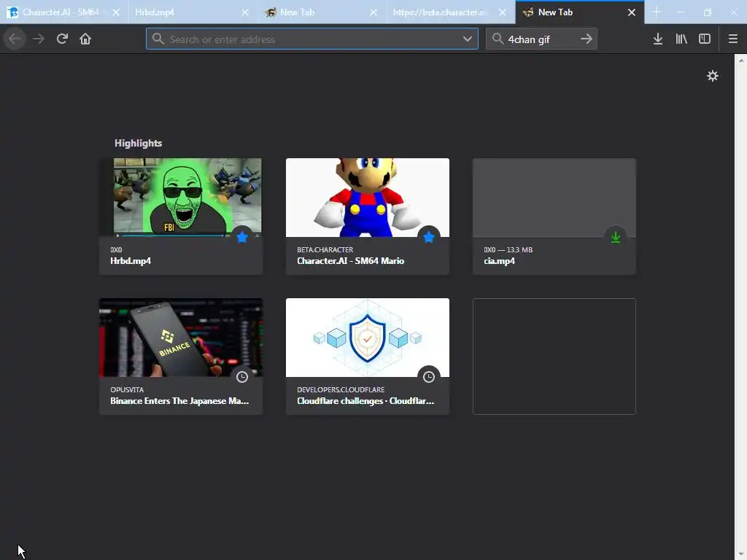Open the Downloads panel icon
Viewport: 747px width, 560px height.
click(658, 39)
